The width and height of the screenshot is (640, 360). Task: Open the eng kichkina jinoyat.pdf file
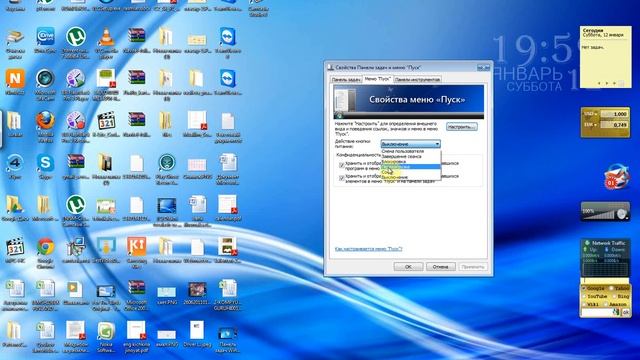[136, 331]
